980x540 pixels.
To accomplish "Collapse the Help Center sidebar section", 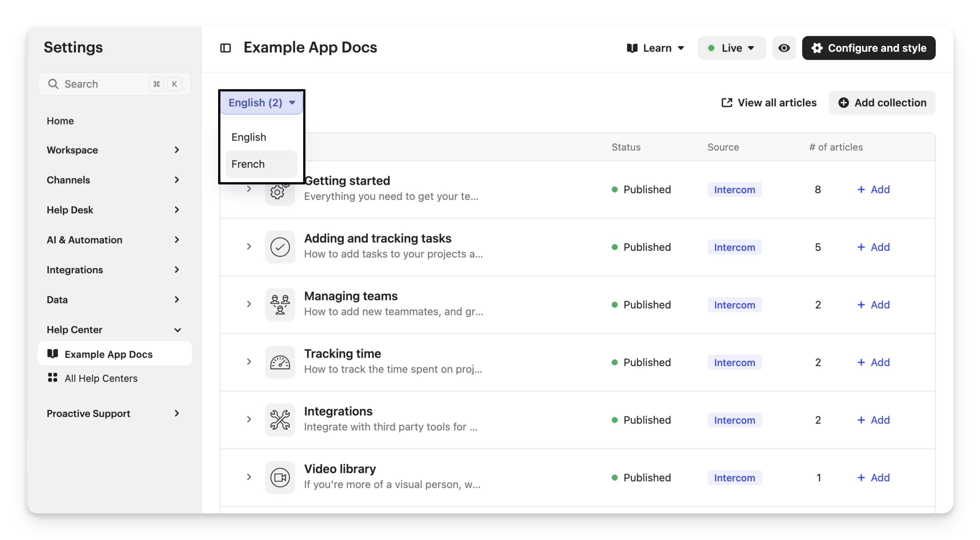I will (177, 330).
